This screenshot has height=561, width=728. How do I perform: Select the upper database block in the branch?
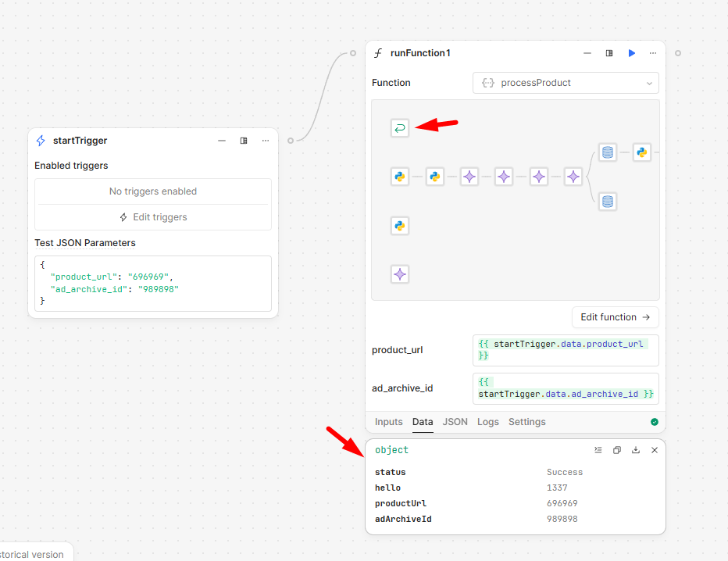click(608, 152)
